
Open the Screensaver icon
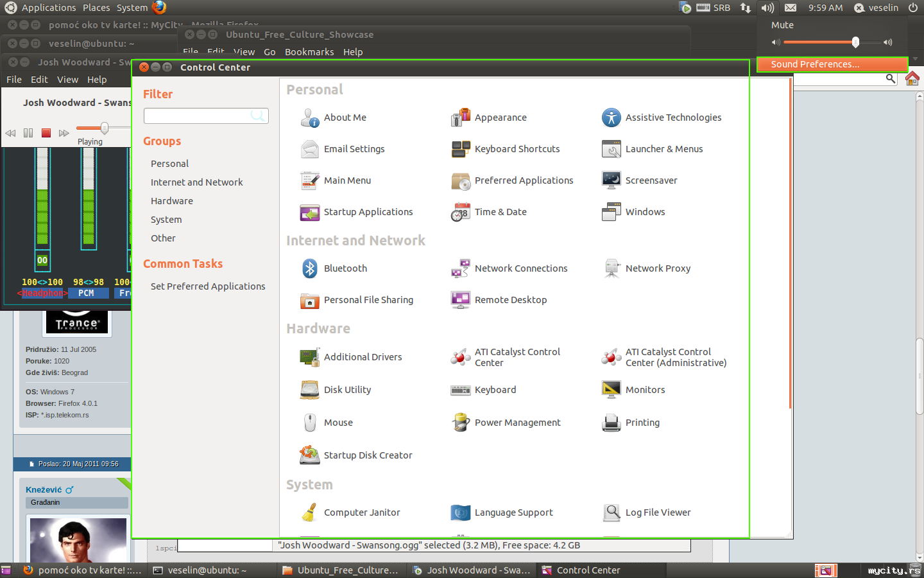click(x=612, y=180)
